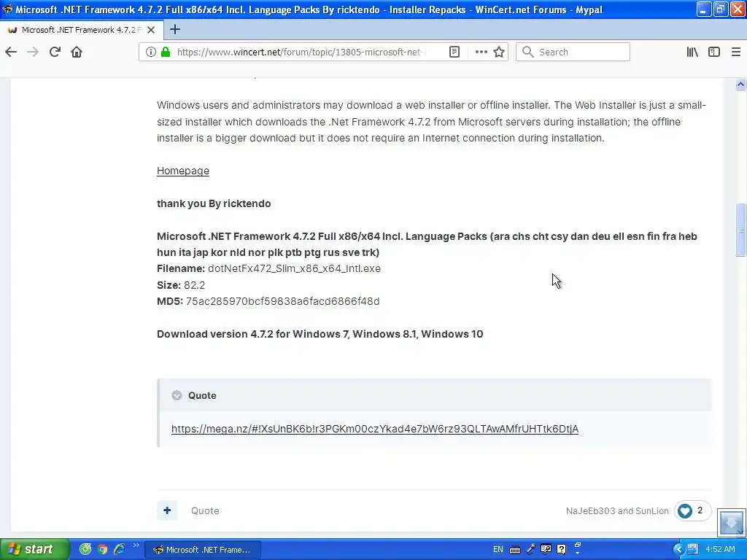Image resolution: width=747 pixels, height=560 pixels.
Task: Click the keyboard icon in language bar
Action: tap(515, 550)
